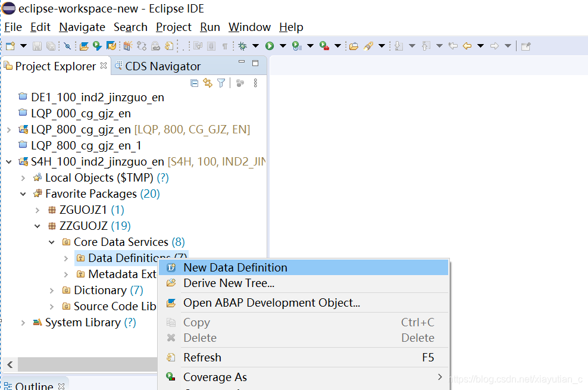588x390 pixels.
Task: Click Open ABAP Development Object toolbar icon
Action: 84,46
